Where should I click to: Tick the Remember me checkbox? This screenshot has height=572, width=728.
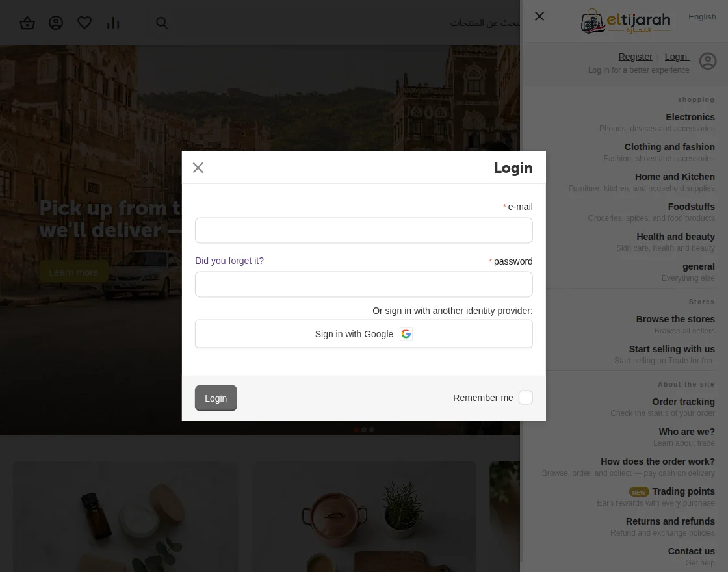526,397
